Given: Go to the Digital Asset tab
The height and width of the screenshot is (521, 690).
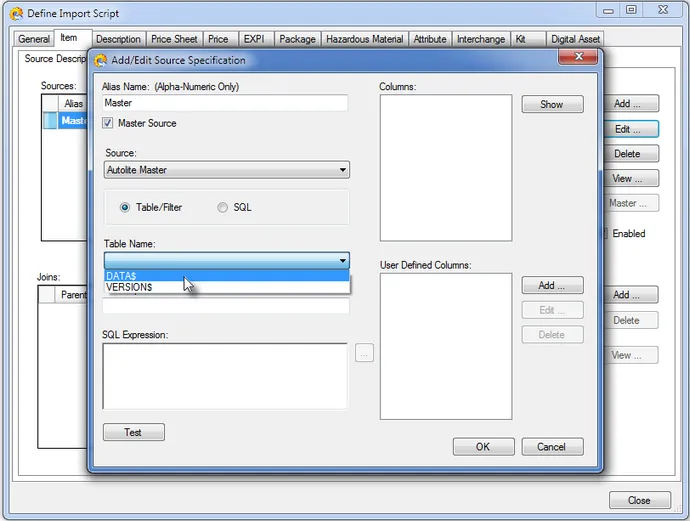Looking at the screenshot, I should point(576,39).
